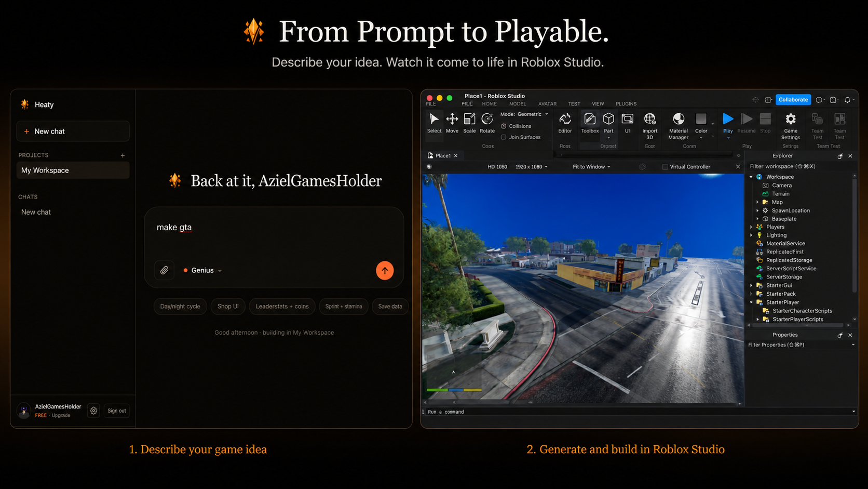Choose the Select tool in Roblox Studio
868x489 pixels.
pos(434,123)
